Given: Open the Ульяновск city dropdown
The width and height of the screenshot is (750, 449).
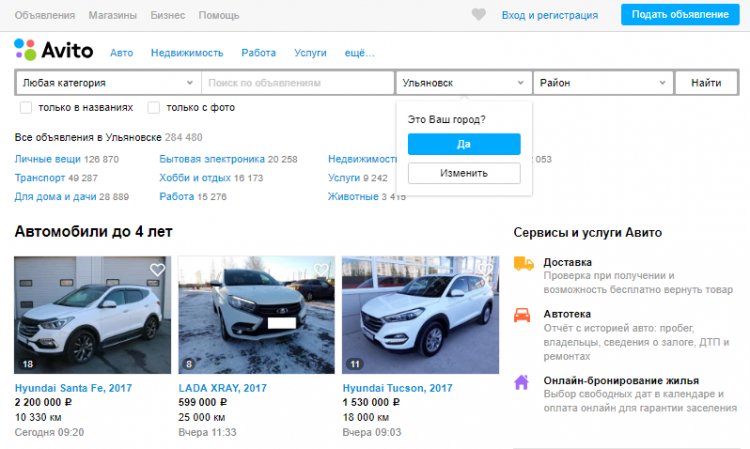Looking at the screenshot, I should pyautogui.click(x=463, y=83).
